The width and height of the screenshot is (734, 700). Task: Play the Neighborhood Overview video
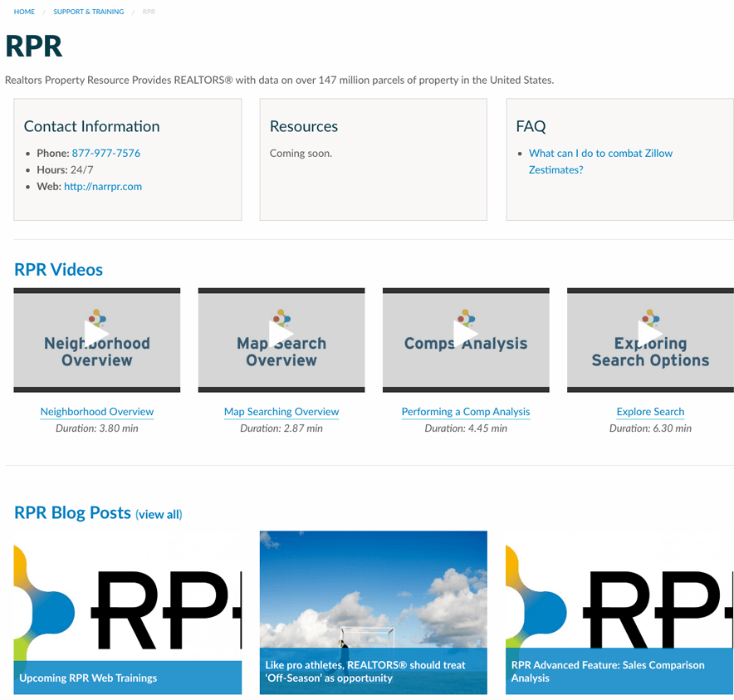coord(97,340)
